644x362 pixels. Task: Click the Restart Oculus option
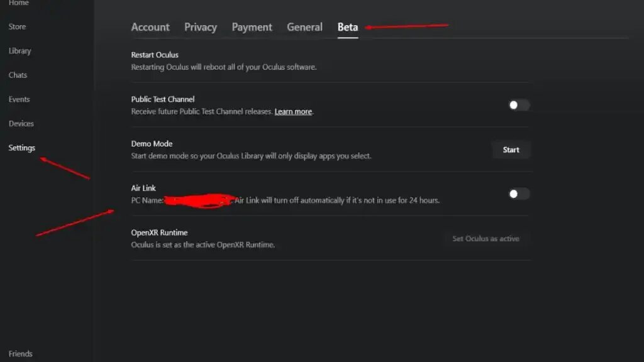(x=155, y=55)
